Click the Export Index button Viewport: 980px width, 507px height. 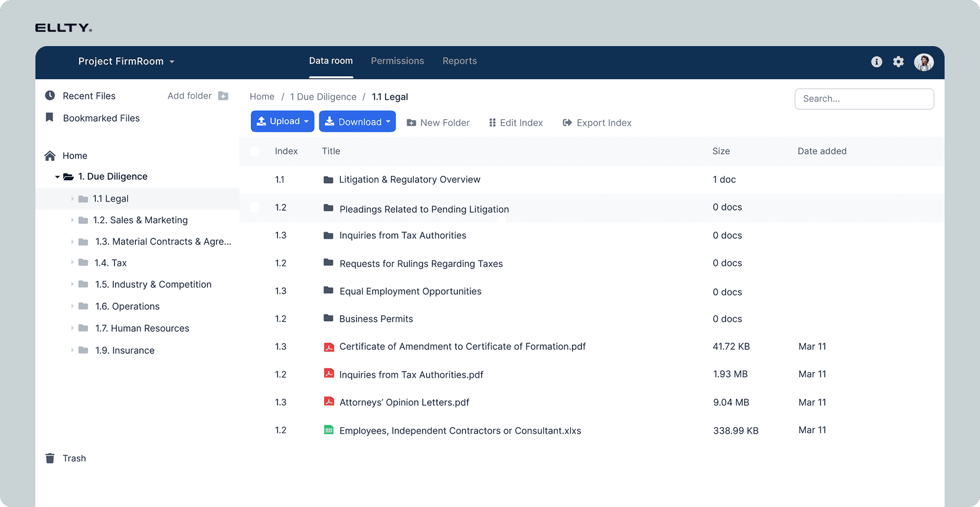tap(597, 123)
